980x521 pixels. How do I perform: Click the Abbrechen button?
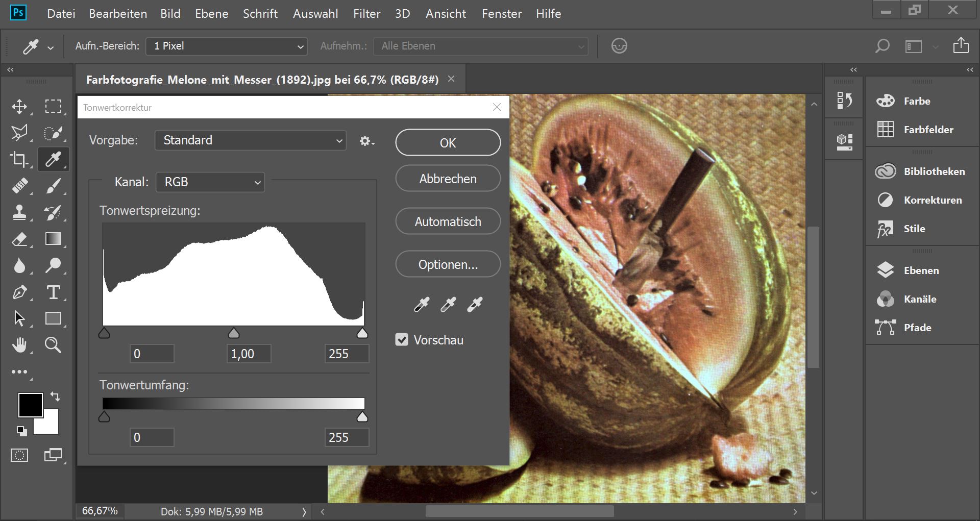coord(448,179)
